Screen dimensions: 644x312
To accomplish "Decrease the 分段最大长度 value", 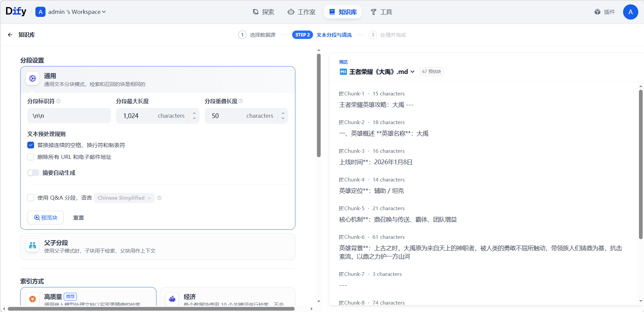I will (x=194, y=119).
